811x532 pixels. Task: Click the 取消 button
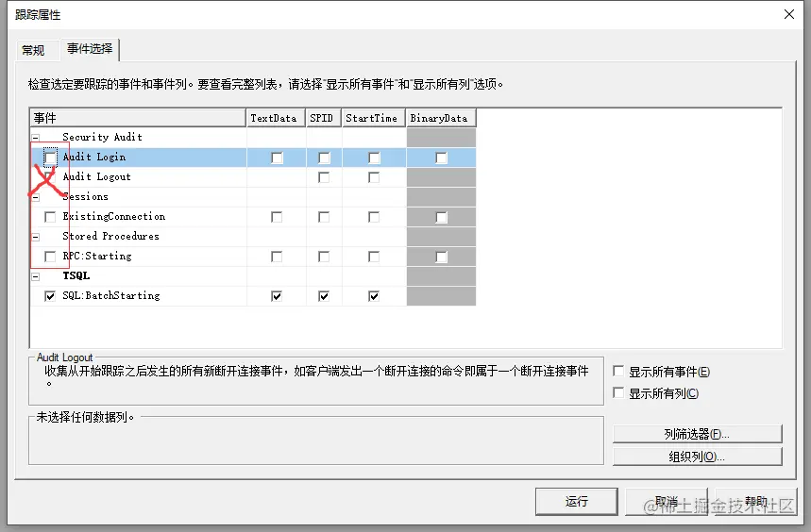[667, 502]
